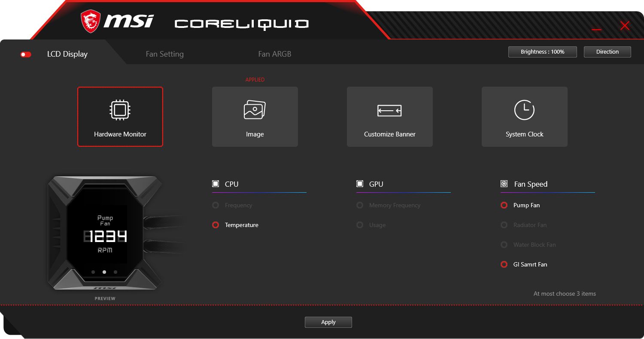Enable CPU Frequency option
This screenshot has height=339, width=644.
coord(216,205)
